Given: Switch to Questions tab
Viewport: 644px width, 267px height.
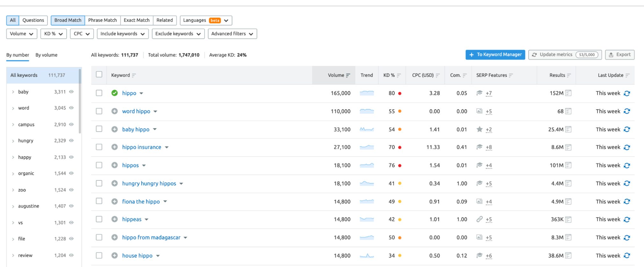Looking at the screenshot, I should click(33, 20).
